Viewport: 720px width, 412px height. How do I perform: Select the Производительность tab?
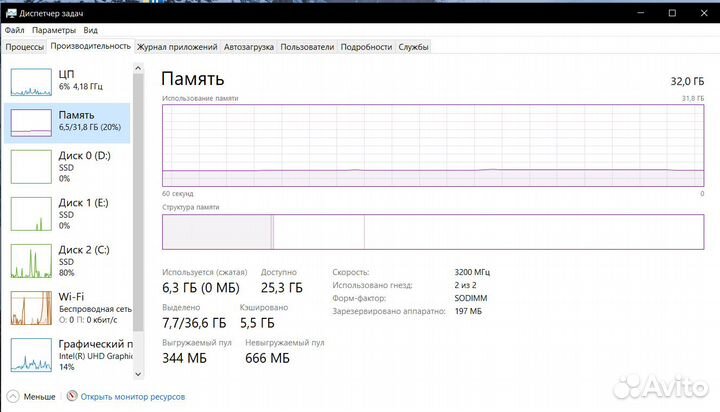coord(90,46)
